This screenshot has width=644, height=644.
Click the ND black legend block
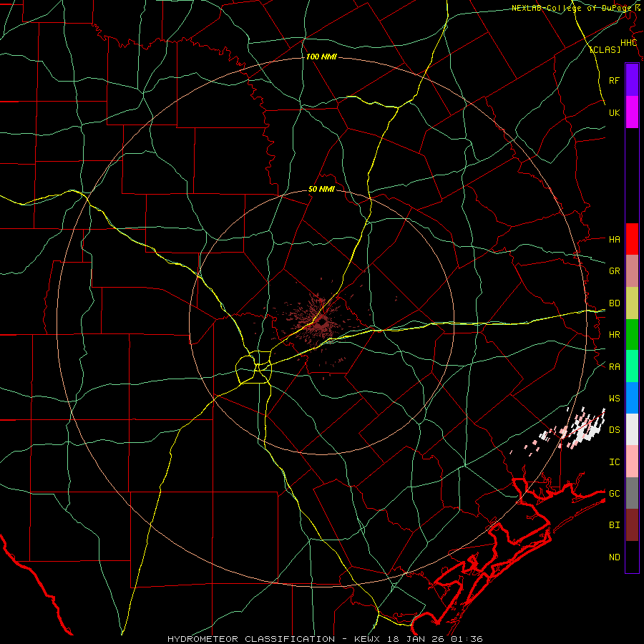click(x=632, y=557)
